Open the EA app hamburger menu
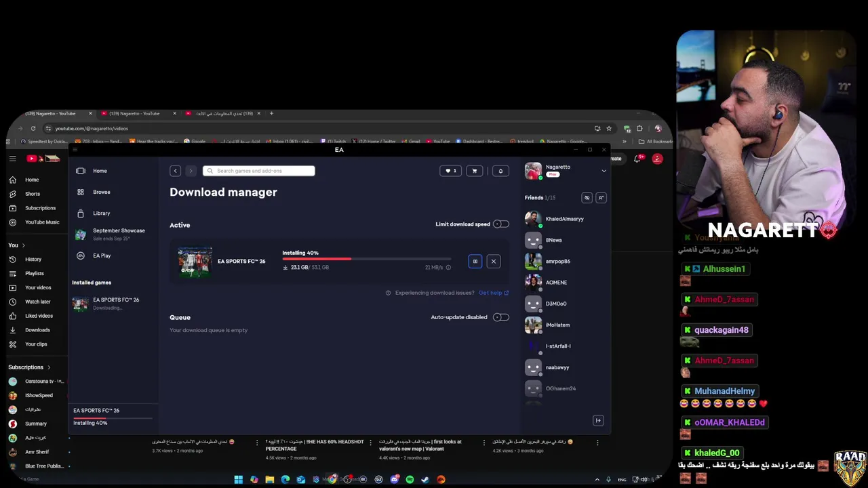This screenshot has width=868, height=488. 75,150
